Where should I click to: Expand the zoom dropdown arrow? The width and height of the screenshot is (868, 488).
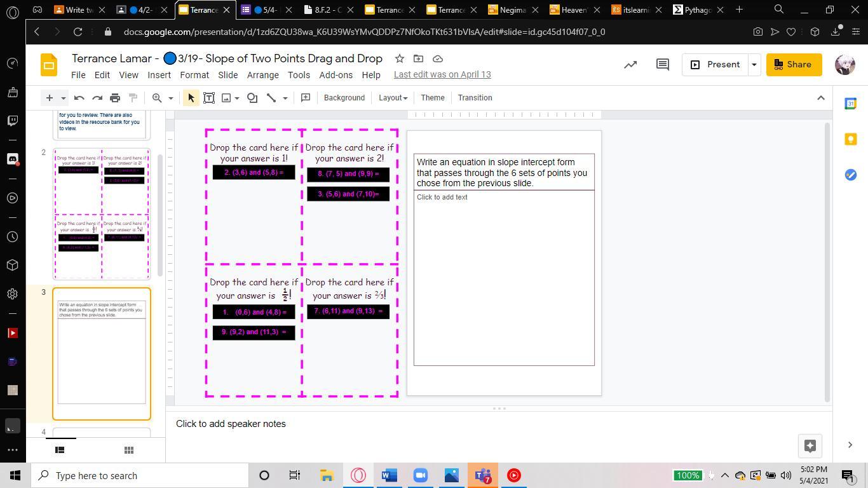point(170,98)
